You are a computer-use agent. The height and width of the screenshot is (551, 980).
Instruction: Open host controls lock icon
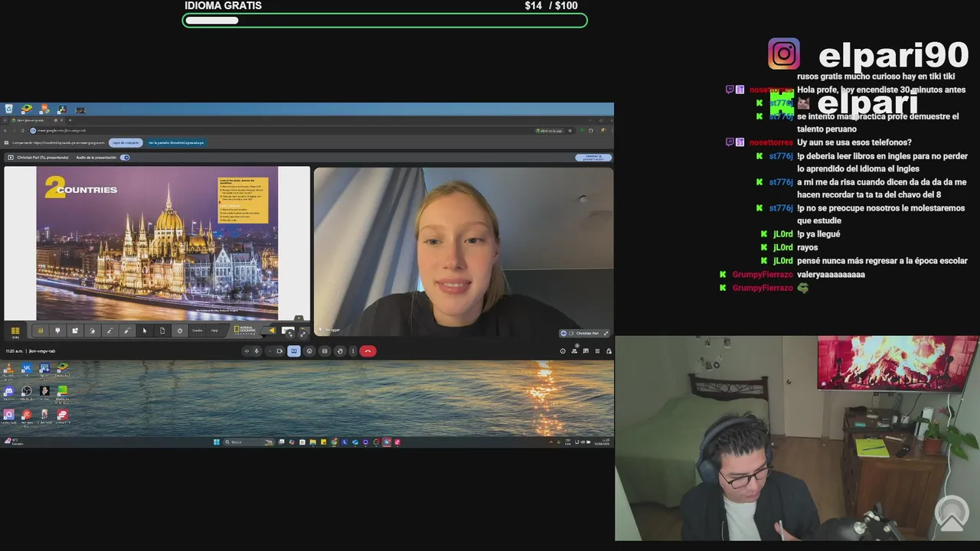(x=609, y=351)
